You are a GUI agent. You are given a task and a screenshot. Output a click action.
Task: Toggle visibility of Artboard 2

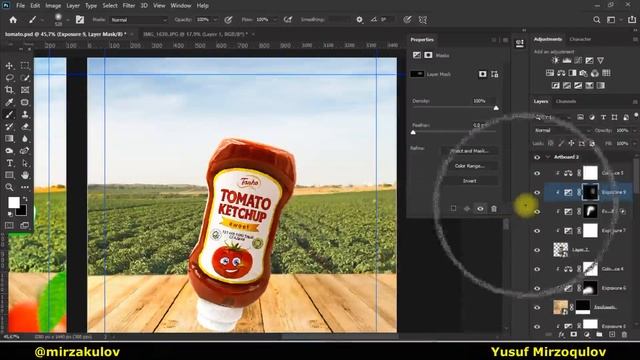pyautogui.click(x=537, y=157)
